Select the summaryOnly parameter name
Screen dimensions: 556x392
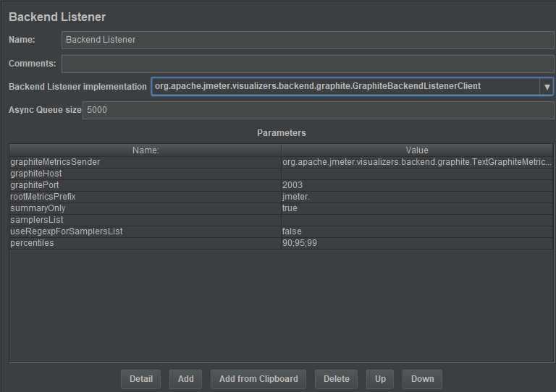145,208
